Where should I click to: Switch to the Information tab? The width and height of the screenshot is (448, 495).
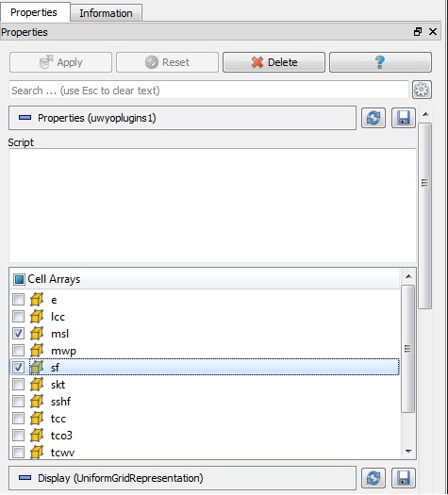(x=106, y=13)
